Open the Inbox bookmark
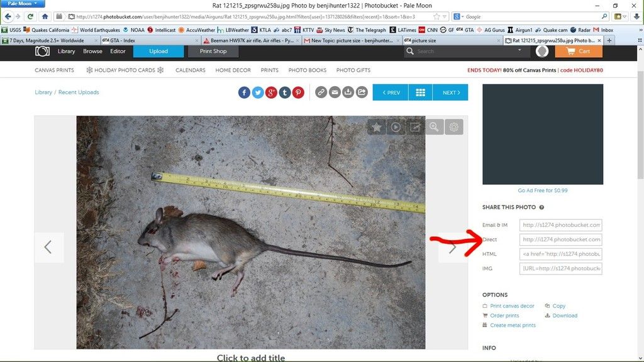The height and width of the screenshot is (362, 644). click(603, 30)
